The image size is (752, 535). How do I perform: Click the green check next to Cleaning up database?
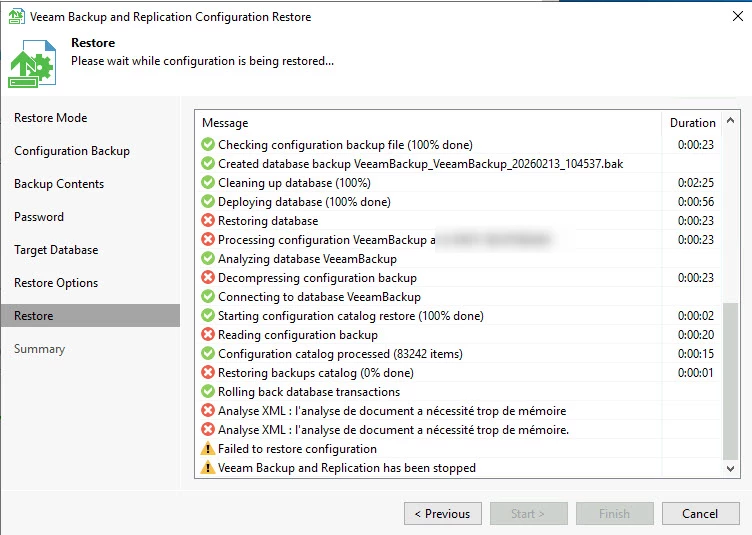208,183
